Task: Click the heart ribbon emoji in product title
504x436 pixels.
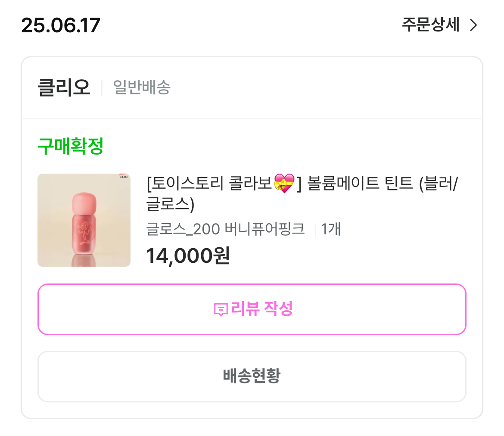Action: click(284, 184)
